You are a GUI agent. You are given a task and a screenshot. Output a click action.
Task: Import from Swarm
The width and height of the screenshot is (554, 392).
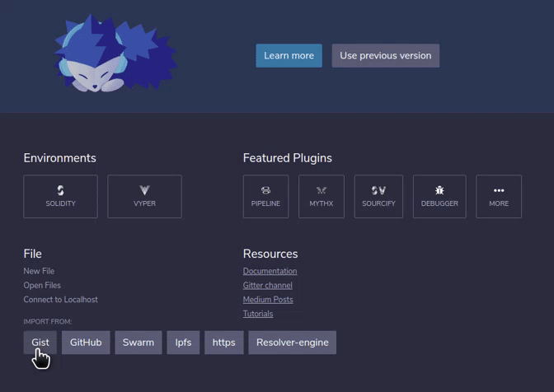pos(138,343)
